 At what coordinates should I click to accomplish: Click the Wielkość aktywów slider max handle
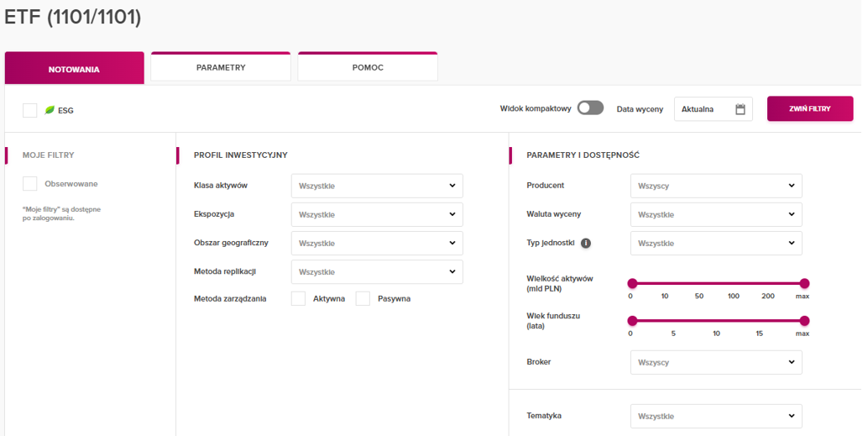coord(804,284)
